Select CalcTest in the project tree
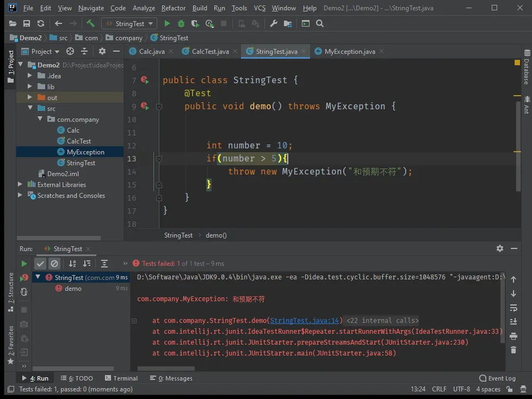532x399 pixels. (x=79, y=141)
